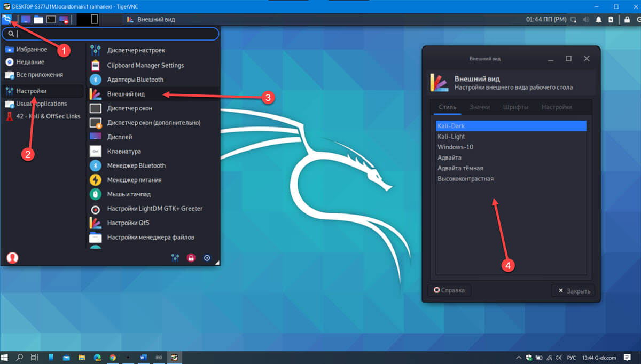Click the application menu search field
This screenshot has width=641, height=364.
[110, 34]
